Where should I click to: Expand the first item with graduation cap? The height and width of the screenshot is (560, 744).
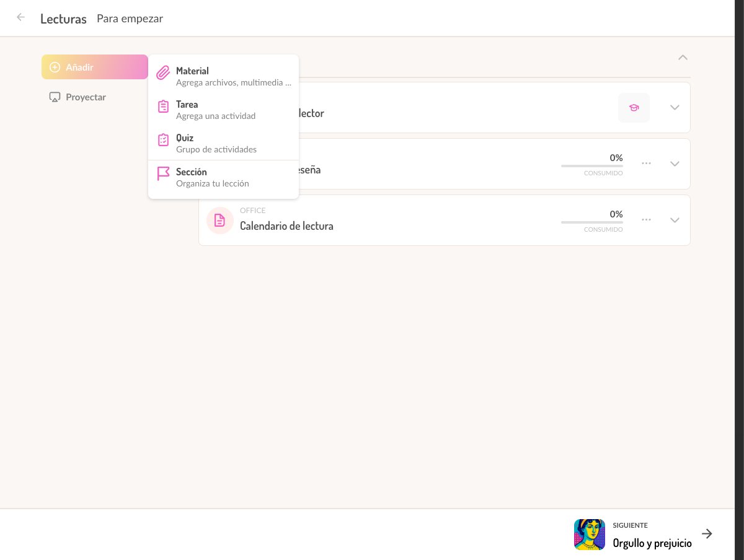pyautogui.click(x=675, y=108)
